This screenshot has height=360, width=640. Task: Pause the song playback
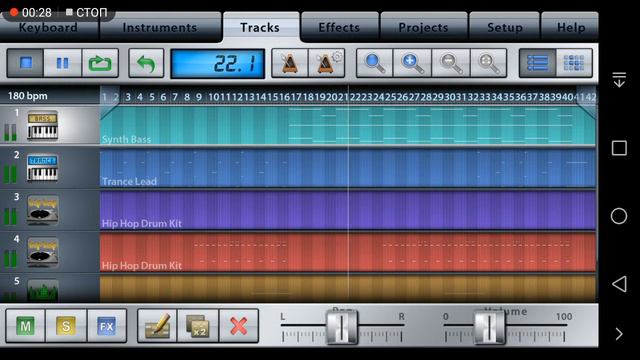click(62, 63)
